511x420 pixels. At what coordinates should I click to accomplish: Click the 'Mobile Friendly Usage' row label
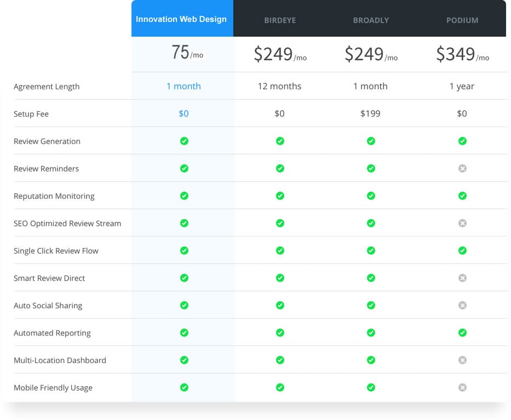(53, 388)
